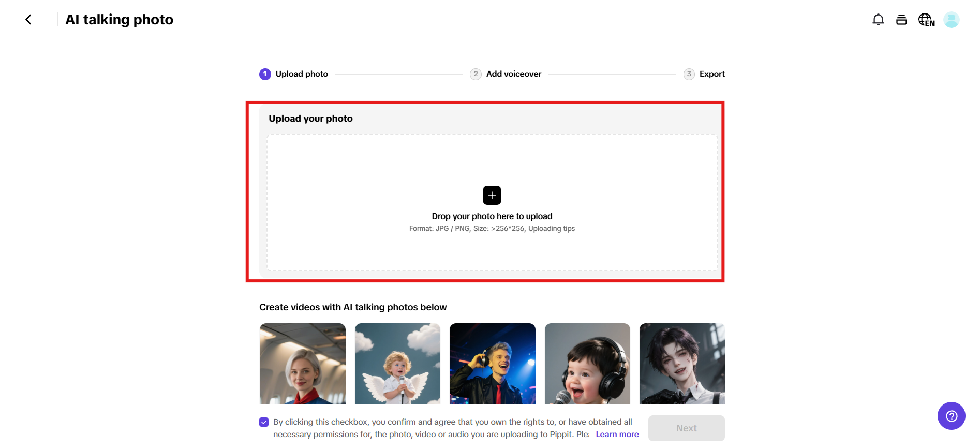Open the notifications bell
This screenshot has width=980, height=448.
(x=878, y=20)
